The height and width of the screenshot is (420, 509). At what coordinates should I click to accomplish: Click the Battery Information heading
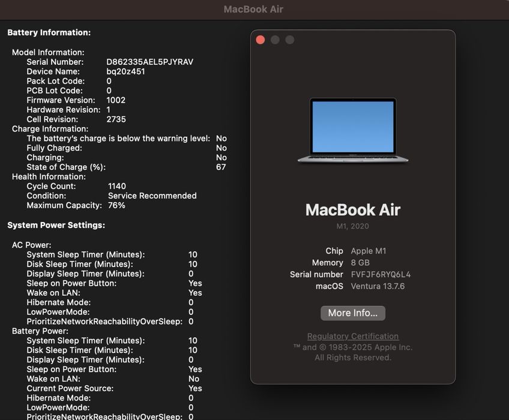pyautogui.click(x=49, y=32)
